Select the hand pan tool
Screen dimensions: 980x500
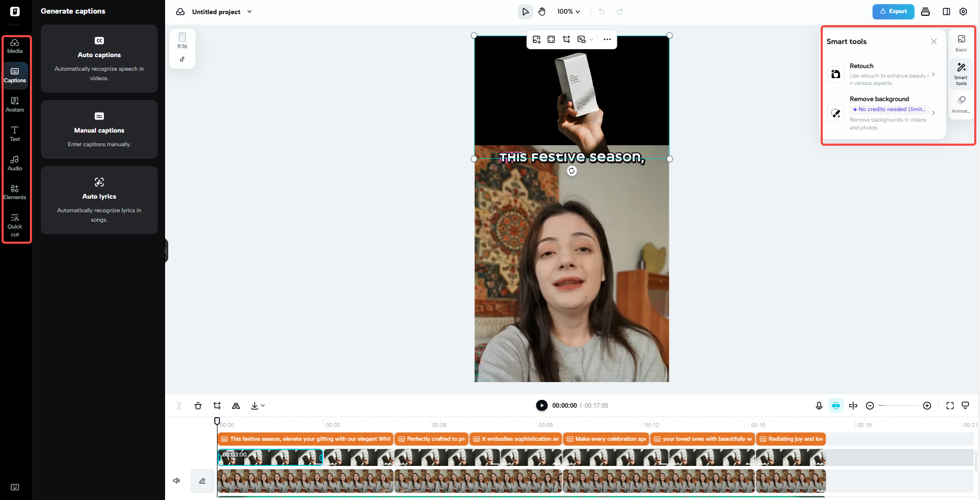pos(542,12)
